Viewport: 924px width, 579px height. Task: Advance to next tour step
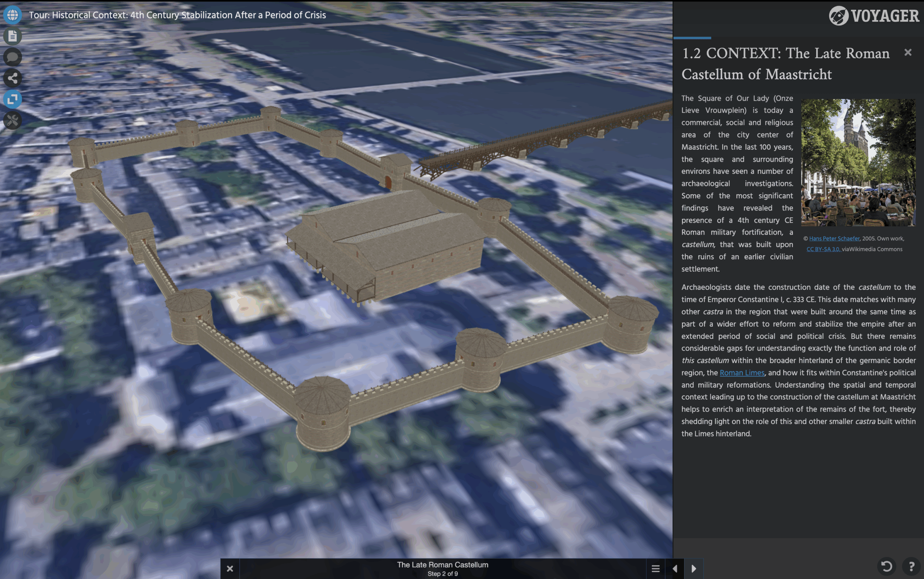click(693, 569)
